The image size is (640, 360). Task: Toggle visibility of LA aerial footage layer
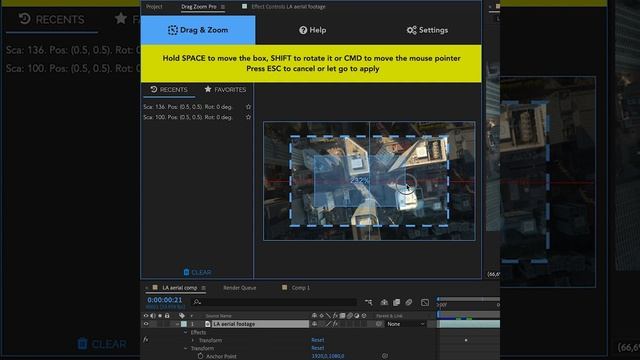(x=146, y=324)
